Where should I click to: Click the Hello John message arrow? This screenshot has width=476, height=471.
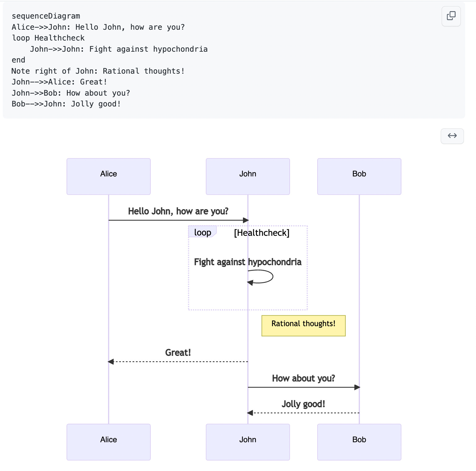pyautogui.click(x=178, y=220)
